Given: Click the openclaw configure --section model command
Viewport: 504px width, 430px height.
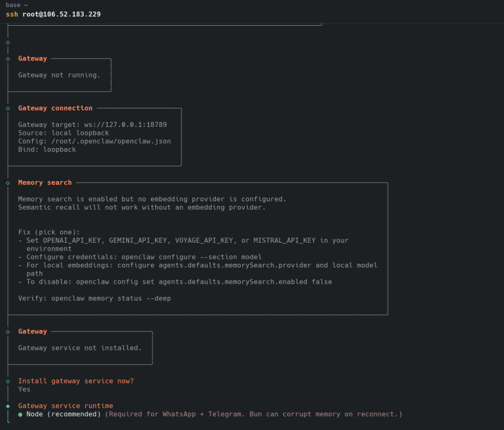Looking at the screenshot, I should point(191,257).
